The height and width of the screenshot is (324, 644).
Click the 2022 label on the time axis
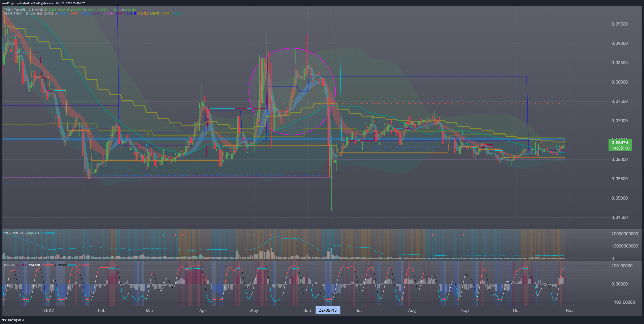click(48, 310)
